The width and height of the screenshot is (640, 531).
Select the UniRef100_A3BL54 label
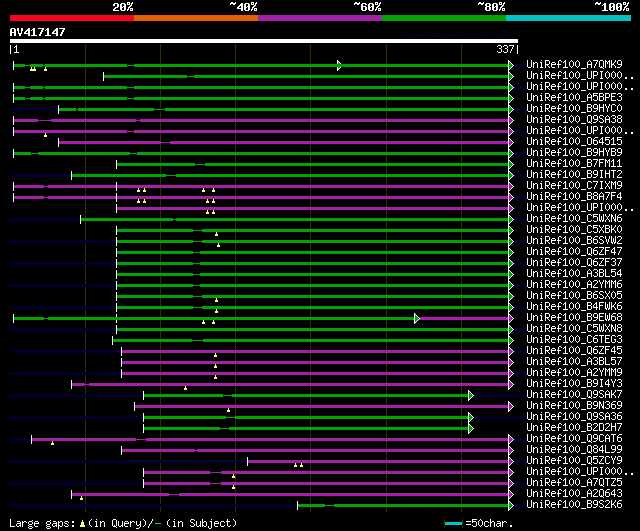574,273
